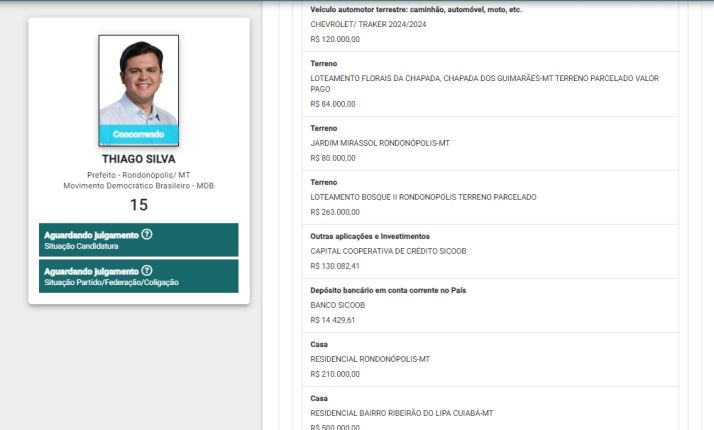Screen dimensions: 714x430
Task: Click the R$ 263.000,00 terreno value
Action: [x=334, y=212]
